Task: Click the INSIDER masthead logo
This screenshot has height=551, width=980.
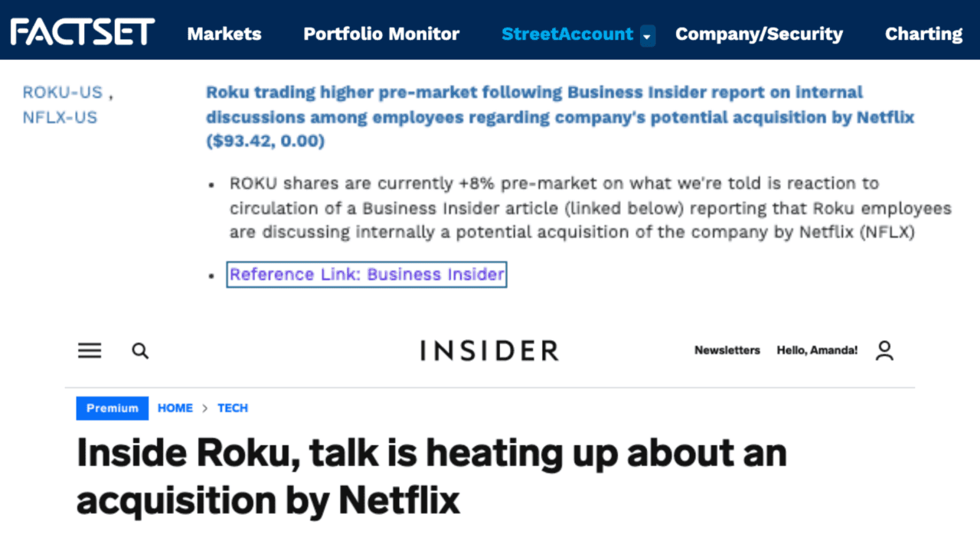Action: coord(489,350)
